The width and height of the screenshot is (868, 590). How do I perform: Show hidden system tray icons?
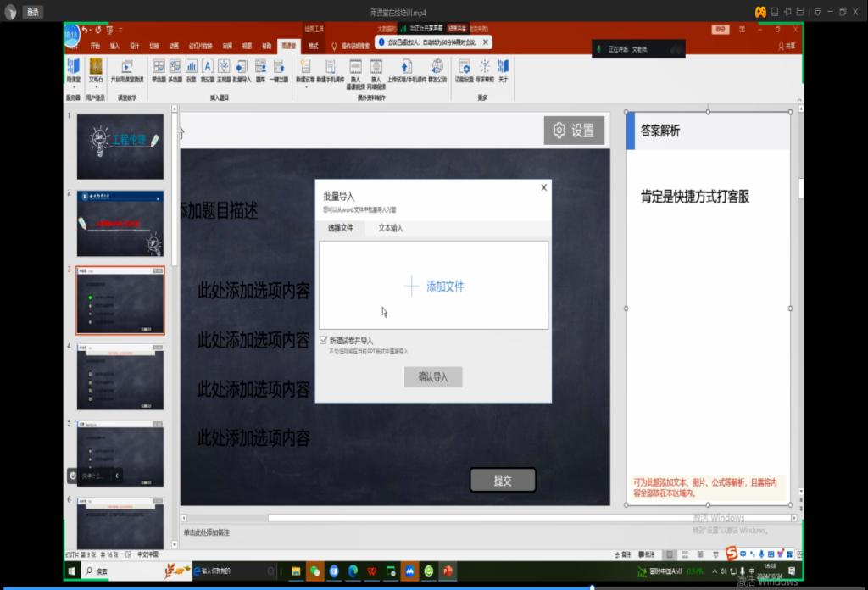click(715, 571)
